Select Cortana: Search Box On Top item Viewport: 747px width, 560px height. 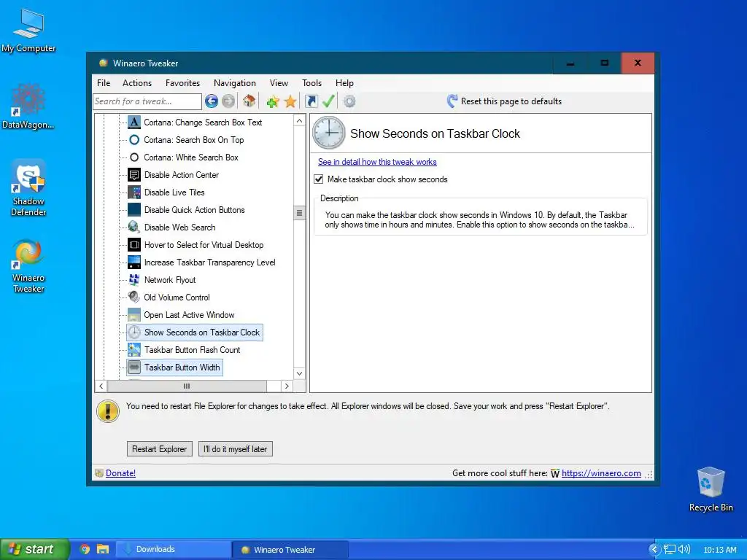coord(194,140)
